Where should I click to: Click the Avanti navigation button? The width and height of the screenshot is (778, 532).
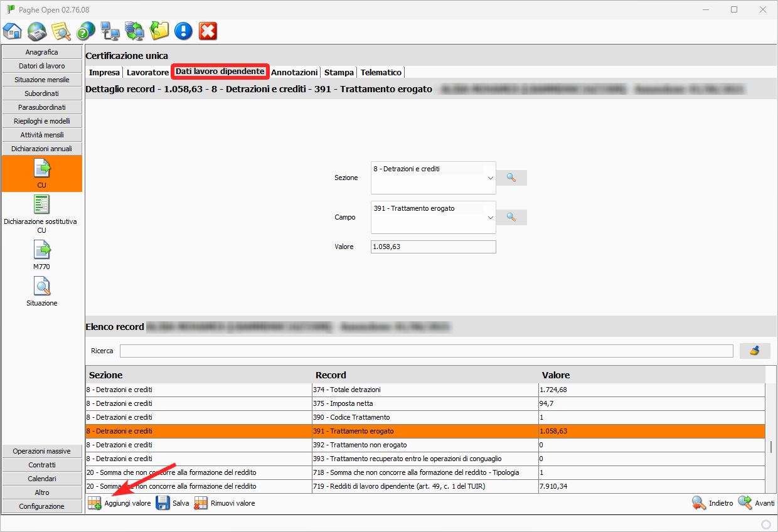(x=756, y=503)
